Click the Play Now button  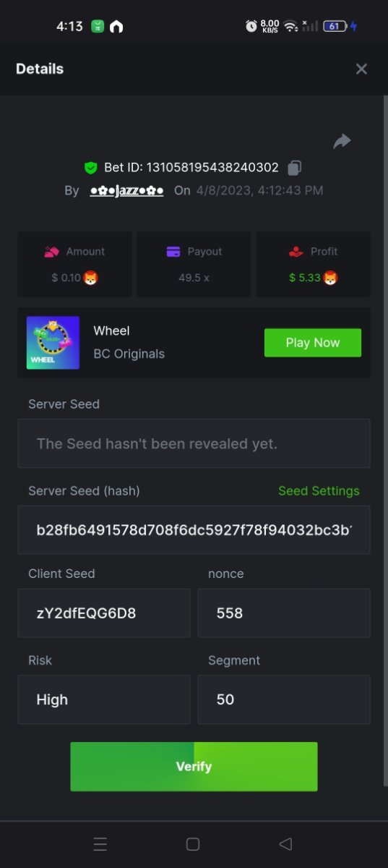(313, 343)
